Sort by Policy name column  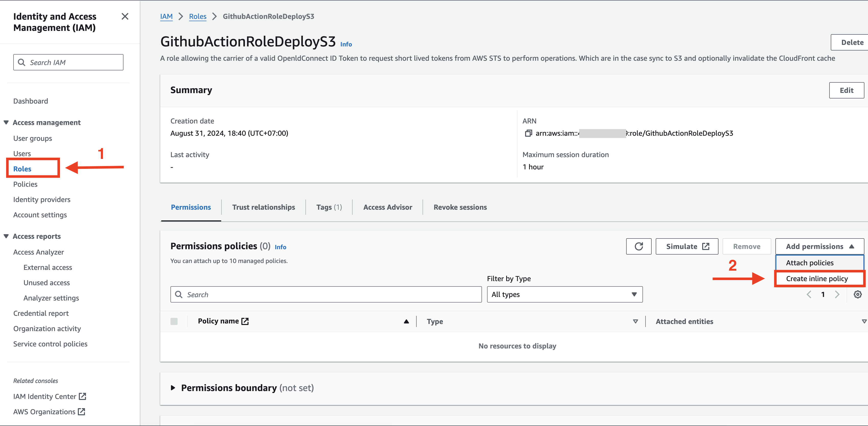point(406,322)
